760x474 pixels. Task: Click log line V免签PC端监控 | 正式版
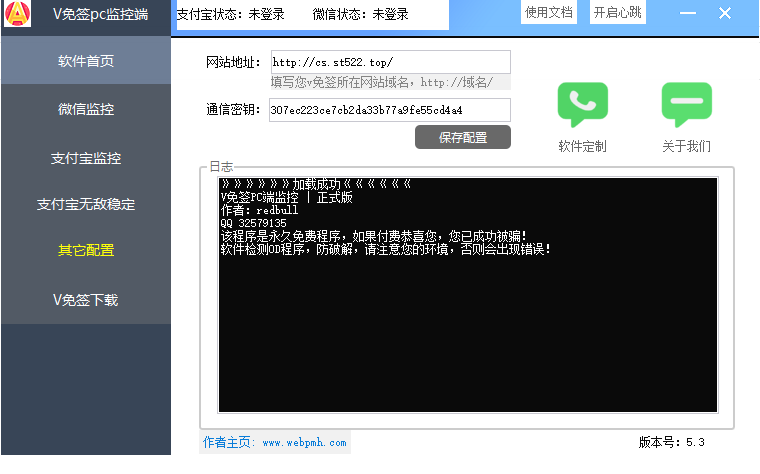286,197
